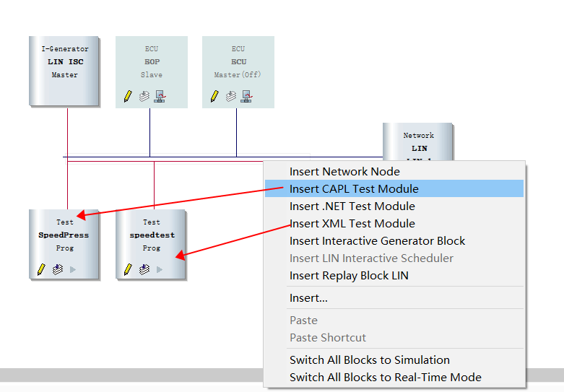The height and width of the screenshot is (392, 564).
Task: Click the network simulation icon on BCU node
Action: click(x=246, y=97)
